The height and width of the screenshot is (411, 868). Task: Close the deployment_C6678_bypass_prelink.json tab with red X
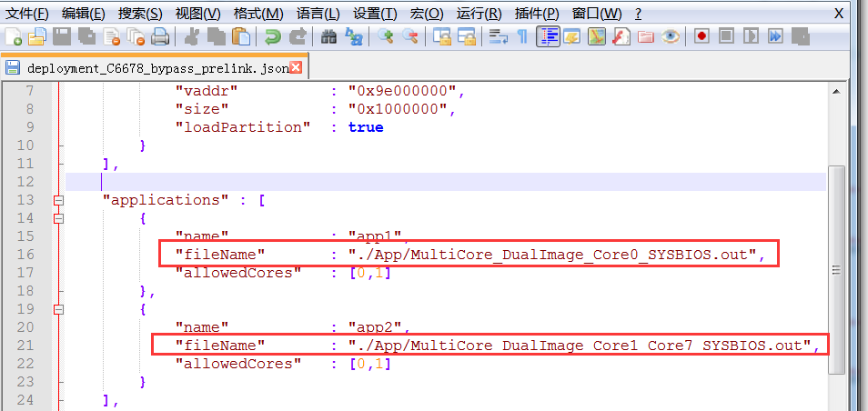tap(296, 67)
